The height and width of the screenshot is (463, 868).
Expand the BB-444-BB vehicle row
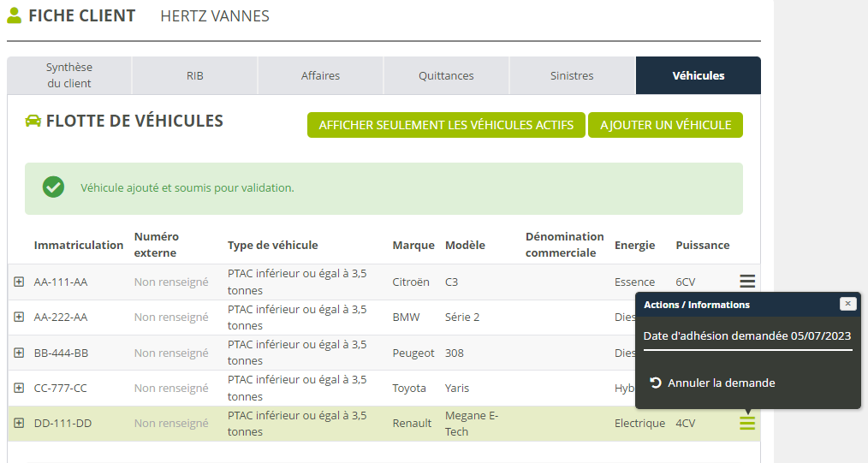(19, 353)
